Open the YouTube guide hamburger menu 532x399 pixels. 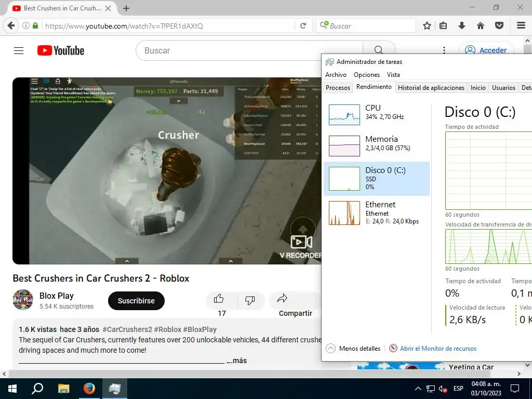19,50
